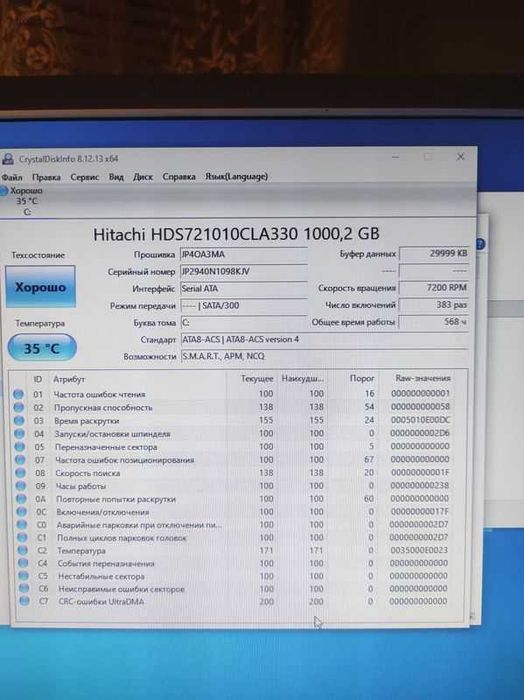This screenshot has height=700, width=524.
Task: Click status icon for Частота ошибок чтения
Action: [18, 394]
